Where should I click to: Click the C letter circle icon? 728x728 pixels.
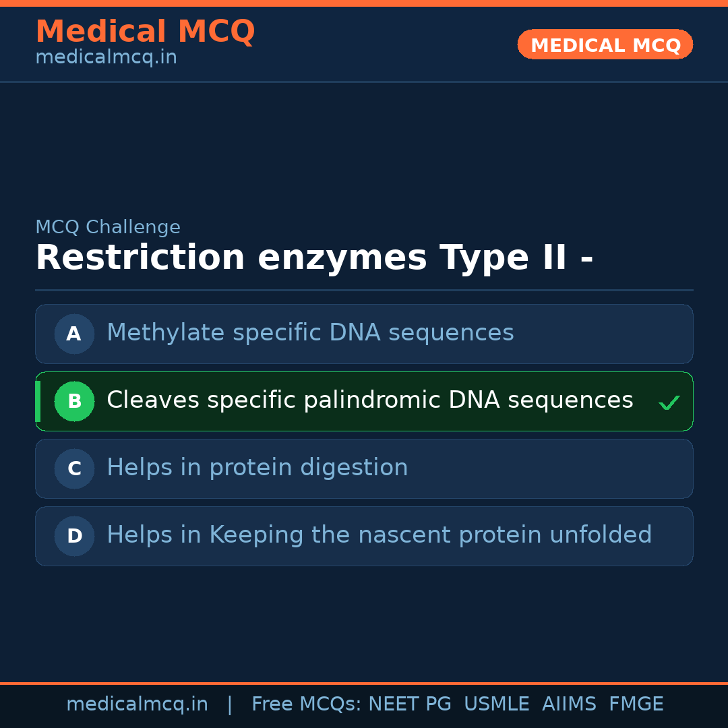point(74,468)
